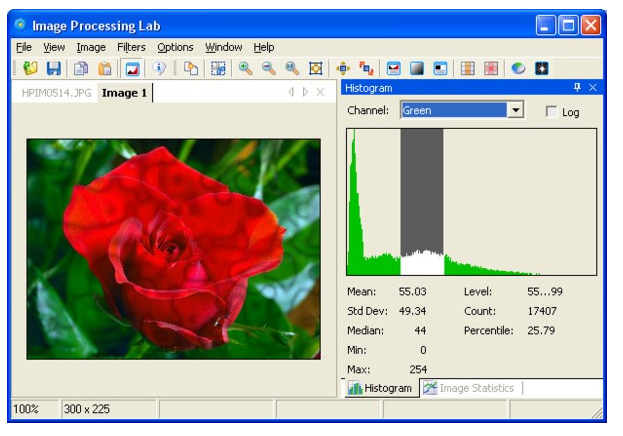Click the levels icon with red line
The width and height of the screenshot is (623, 436).
pos(394,68)
